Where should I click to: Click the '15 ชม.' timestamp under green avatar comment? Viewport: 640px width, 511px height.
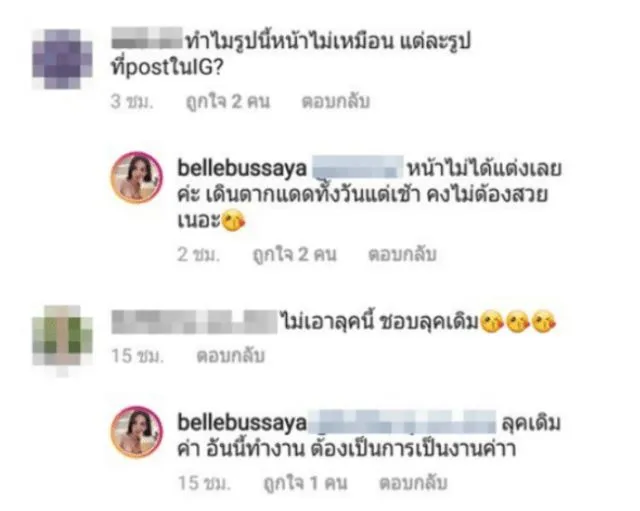(x=138, y=355)
